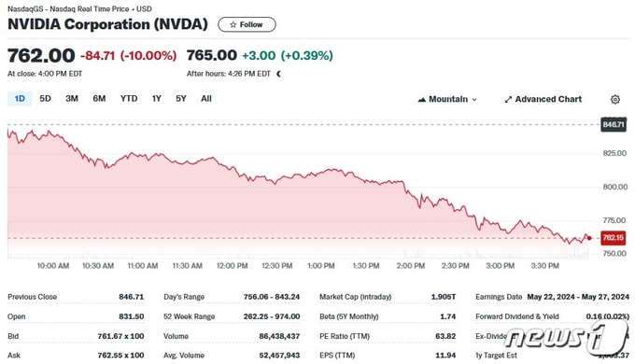Show the 1Y price history
The height and width of the screenshot is (364, 635).
click(157, 98)
